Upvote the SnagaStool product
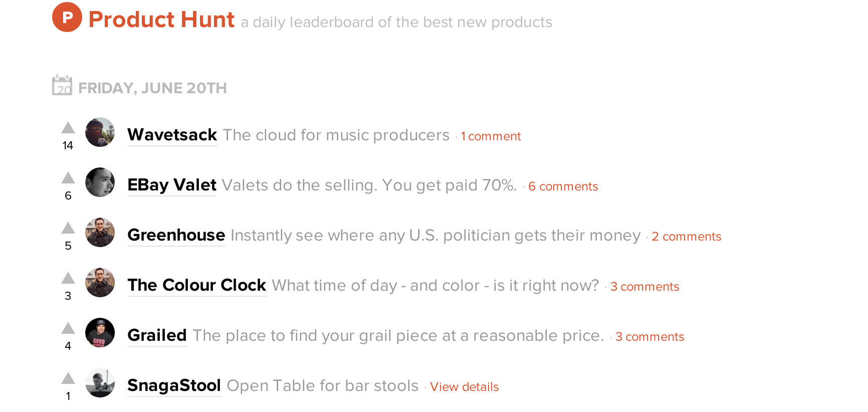 [68, 379]
